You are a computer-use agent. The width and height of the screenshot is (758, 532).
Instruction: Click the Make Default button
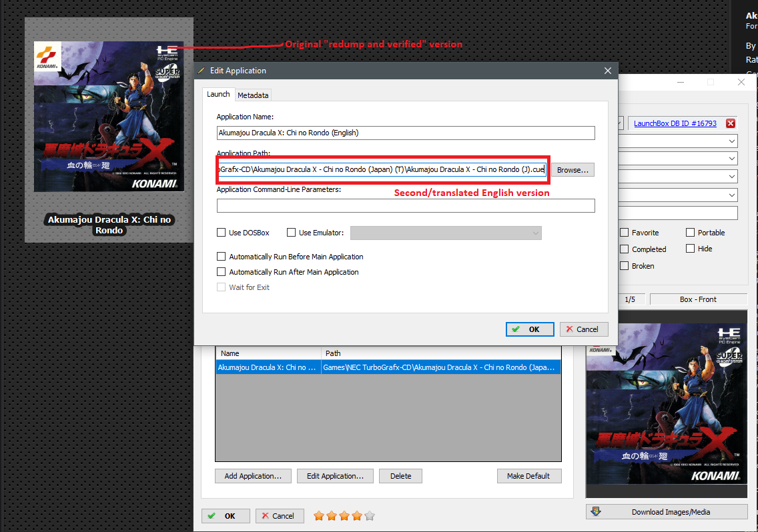point(528,476)
